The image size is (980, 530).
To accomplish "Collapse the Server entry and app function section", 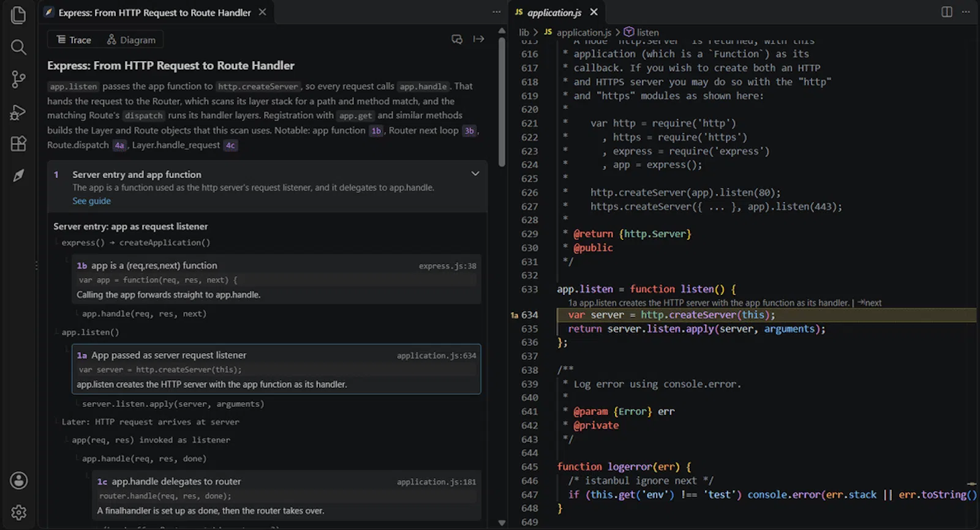I will tap(475, 174).
